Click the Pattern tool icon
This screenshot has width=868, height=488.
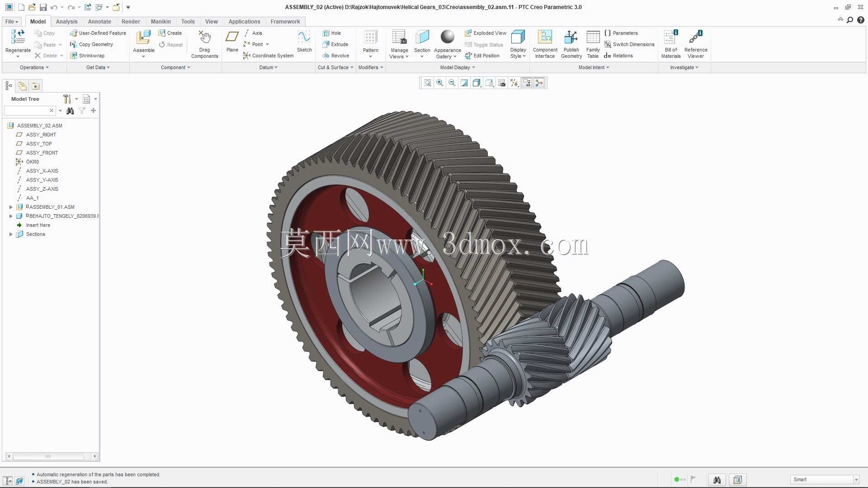(x=370, y=38)
